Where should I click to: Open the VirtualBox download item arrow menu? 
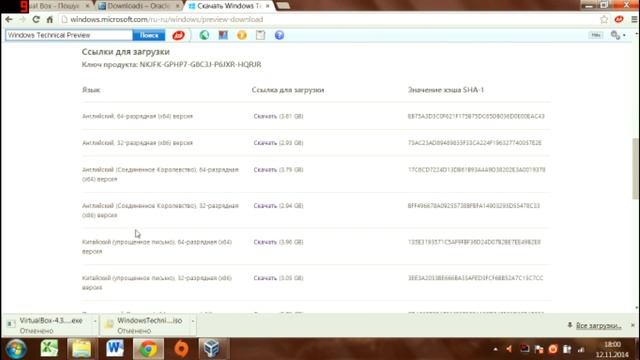tap(95, 321)
